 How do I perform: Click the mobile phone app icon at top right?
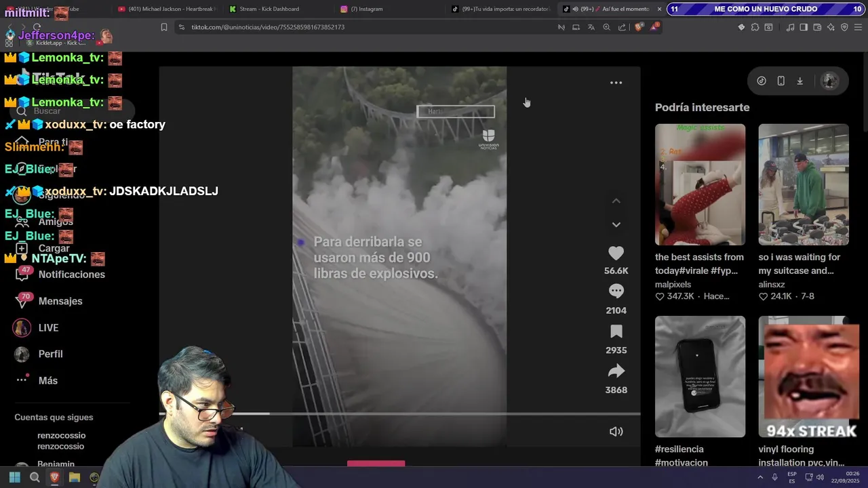(x=781, y=81)
